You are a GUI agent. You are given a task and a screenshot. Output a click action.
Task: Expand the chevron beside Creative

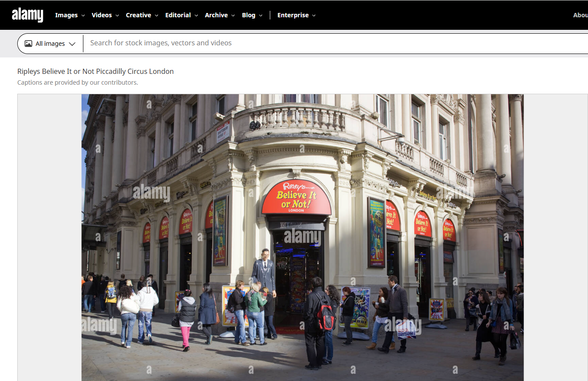click(156, 16)
